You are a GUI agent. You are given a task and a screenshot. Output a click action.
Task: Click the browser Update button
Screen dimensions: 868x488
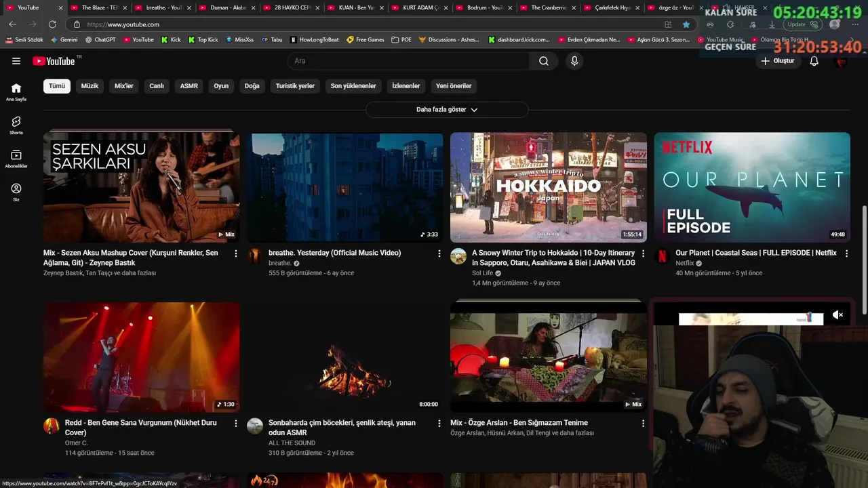(x=804, y=24)
